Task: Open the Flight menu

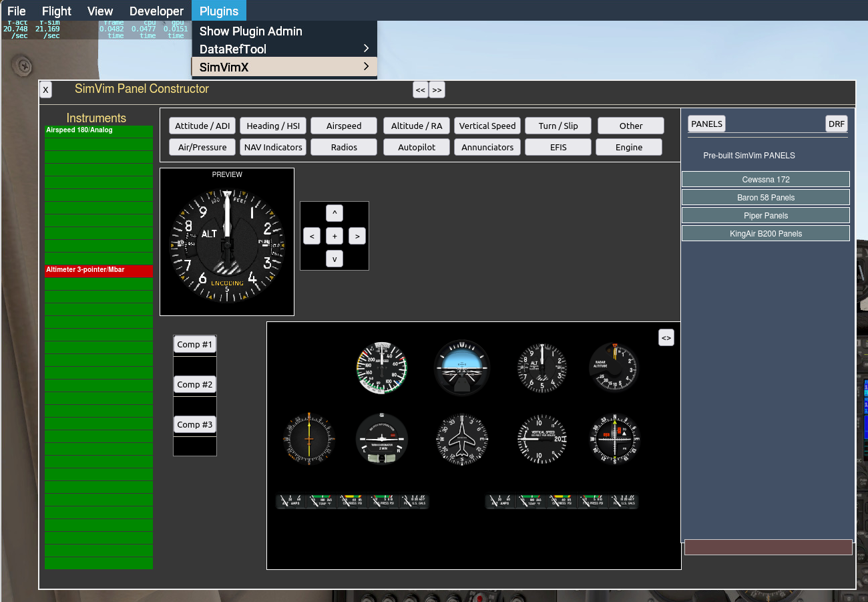Action: coord(57,11)
